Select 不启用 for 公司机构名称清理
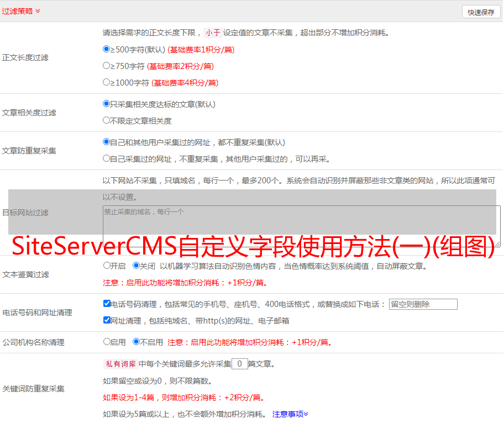The image size is (504, 424). (136, 342)
